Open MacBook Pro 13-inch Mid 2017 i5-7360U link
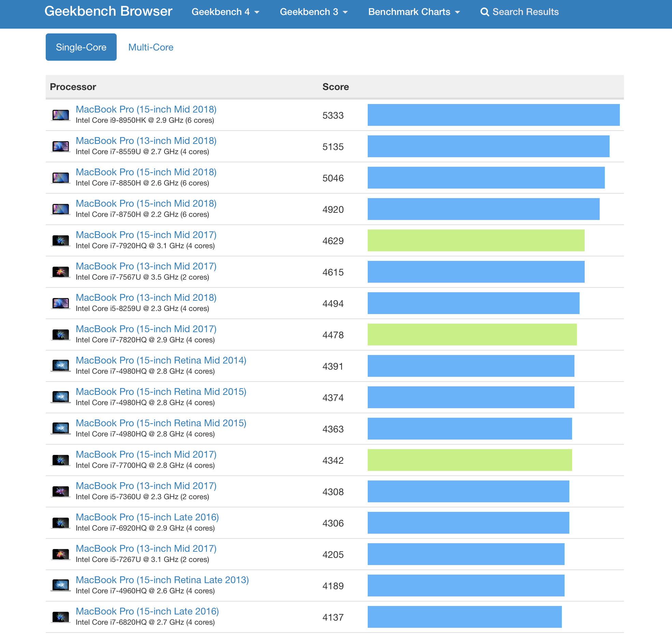This screenshot has height=637, width=672. tap(146, 486)
